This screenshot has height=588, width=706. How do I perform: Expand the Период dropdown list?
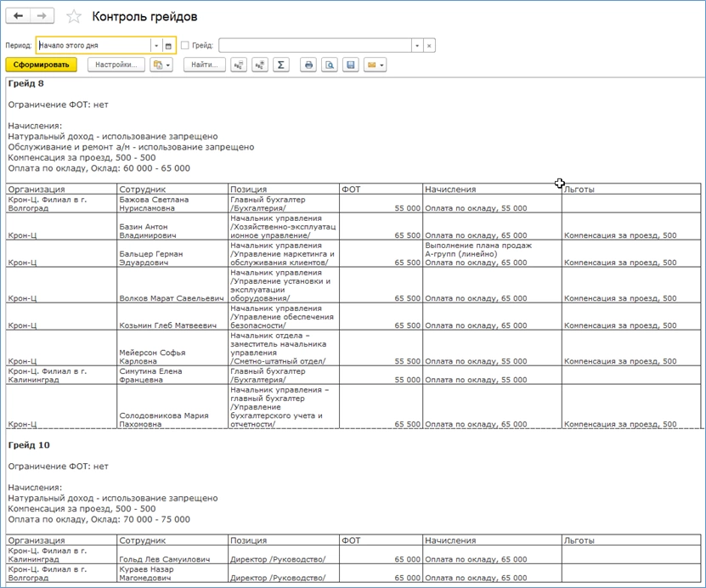[156, 46]
